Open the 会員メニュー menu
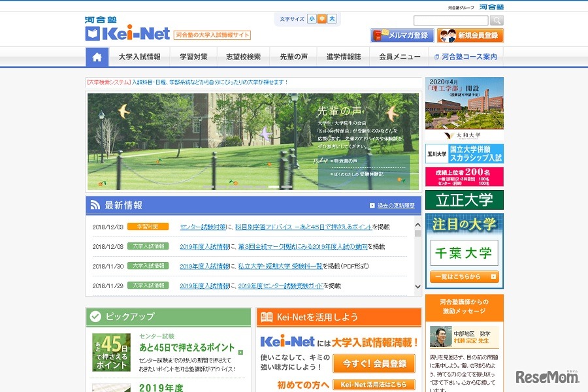This screenshot has height=392, width=588. (399, 57)
